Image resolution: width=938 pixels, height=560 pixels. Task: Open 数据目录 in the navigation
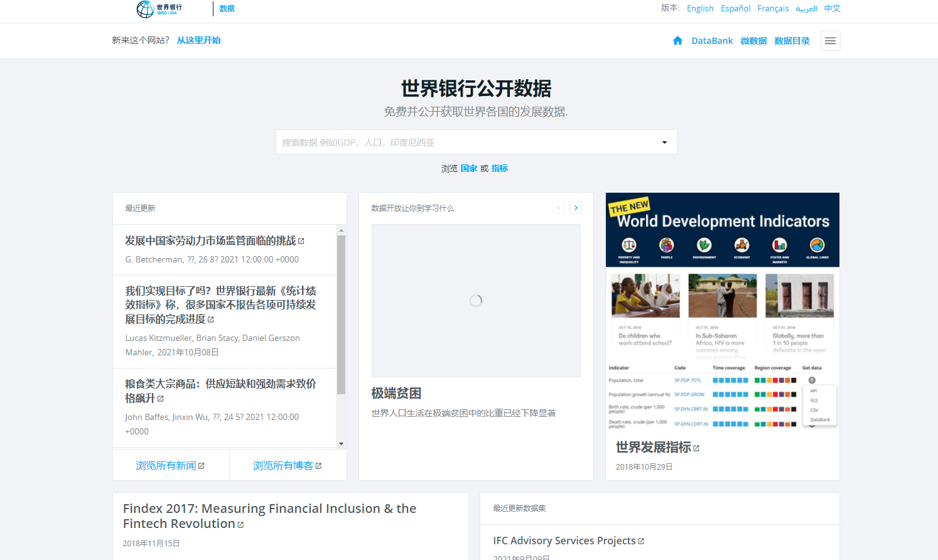pyautogui.click(x=792, y=41)
